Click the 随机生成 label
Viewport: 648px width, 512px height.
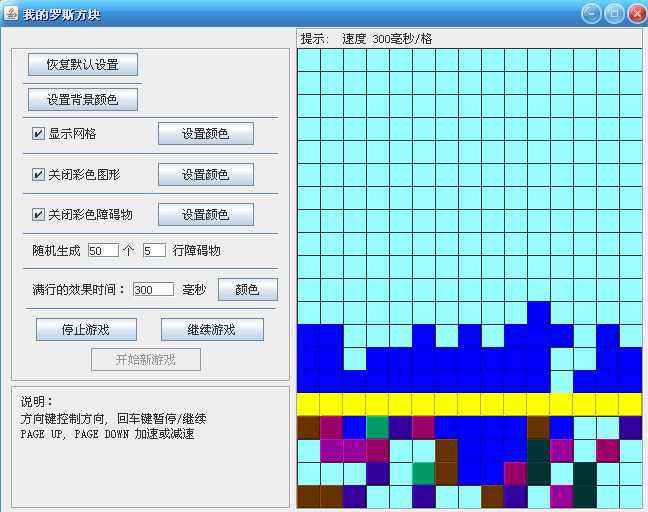(56, 250)
